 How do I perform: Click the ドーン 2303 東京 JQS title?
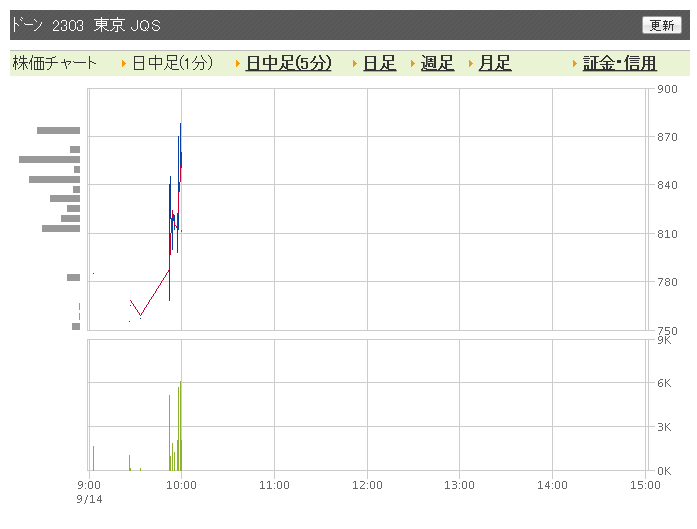pos(85,25)
